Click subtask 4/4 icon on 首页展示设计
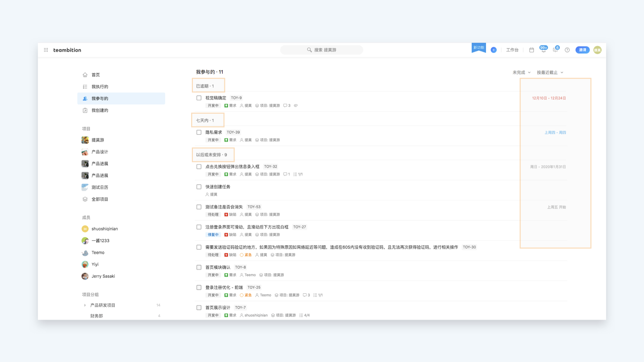644x362 pixels. tap(301, 315)
